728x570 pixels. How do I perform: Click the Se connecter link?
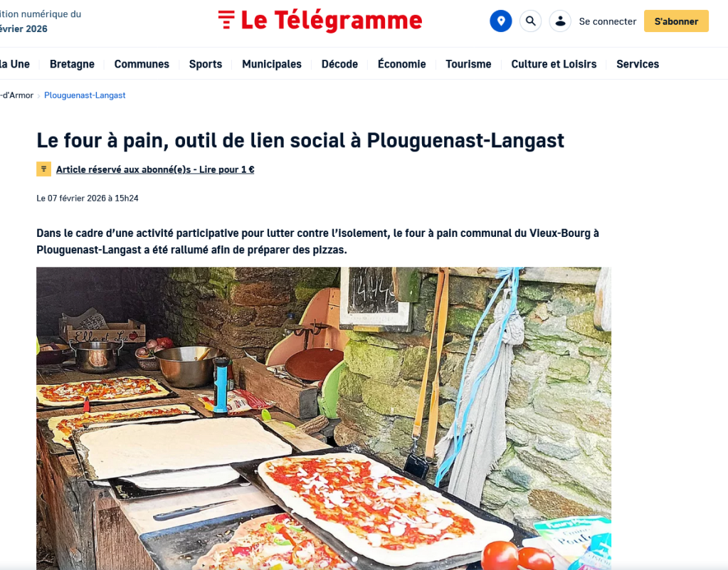(607, 21)
